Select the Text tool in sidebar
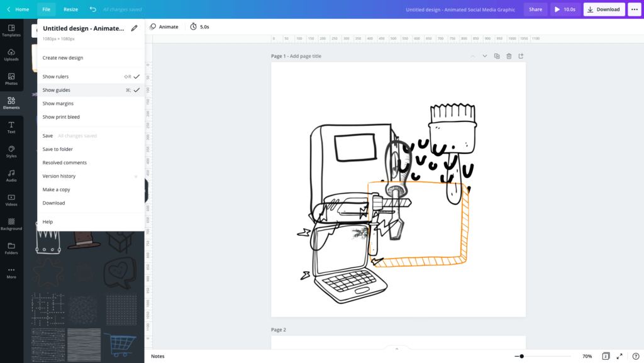Screen dimensions: 644x363 [11, 127]
